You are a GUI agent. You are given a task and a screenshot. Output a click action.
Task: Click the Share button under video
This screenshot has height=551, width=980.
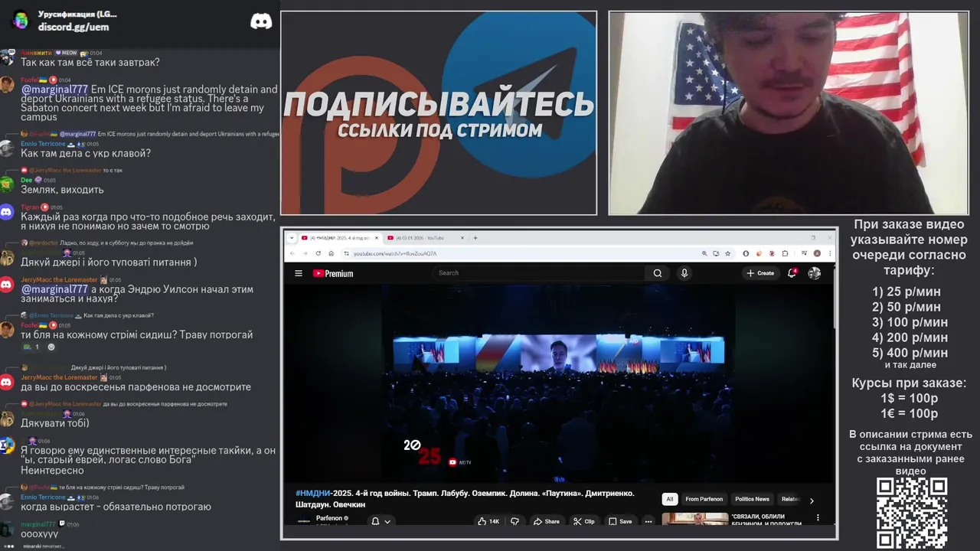[547, 521]
